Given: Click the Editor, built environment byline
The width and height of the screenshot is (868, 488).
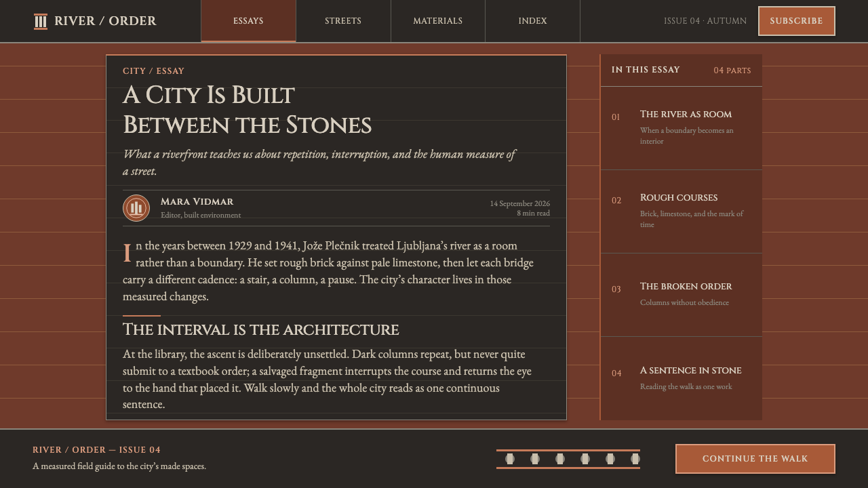Looking at the screenshot, I should tap(201, 216).
